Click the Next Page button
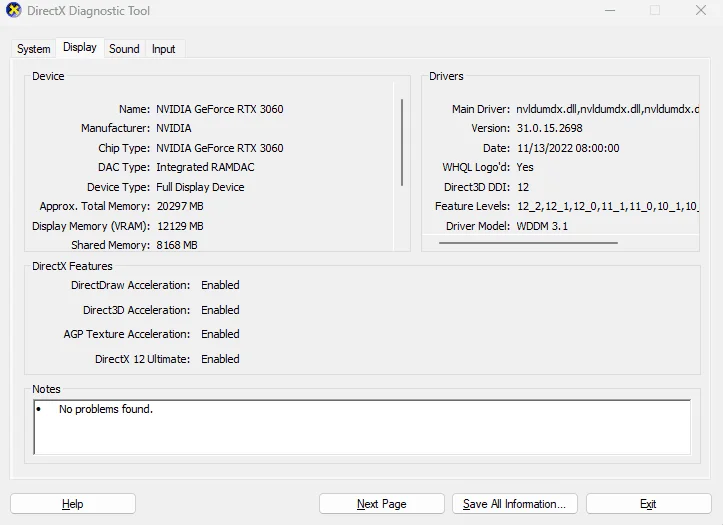The width and height of the screenshot is (723, 525). tap(382, 504)
